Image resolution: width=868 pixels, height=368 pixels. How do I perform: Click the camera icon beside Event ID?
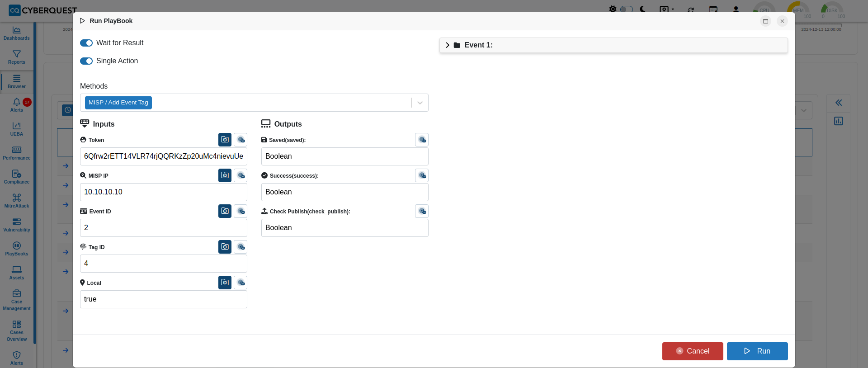225,211
